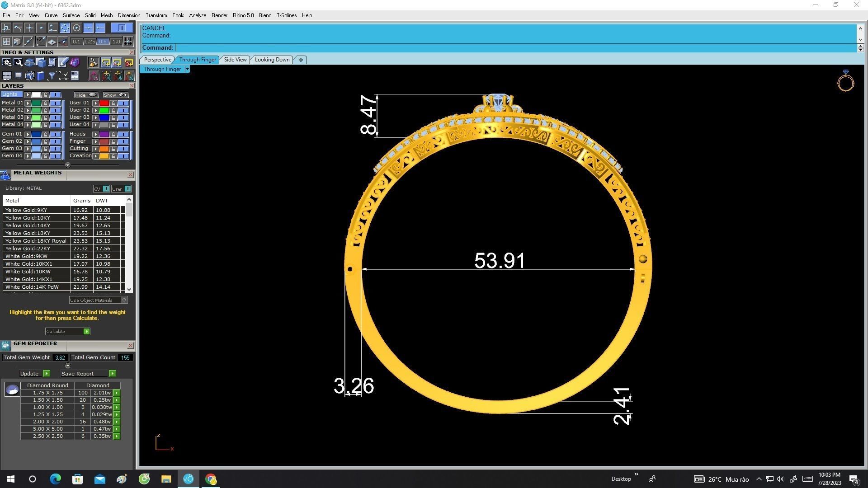Image resolution: width=868 pixels, height=488 pixels.
Task: Open the Curve menu
Action: (x=51, y=15)
